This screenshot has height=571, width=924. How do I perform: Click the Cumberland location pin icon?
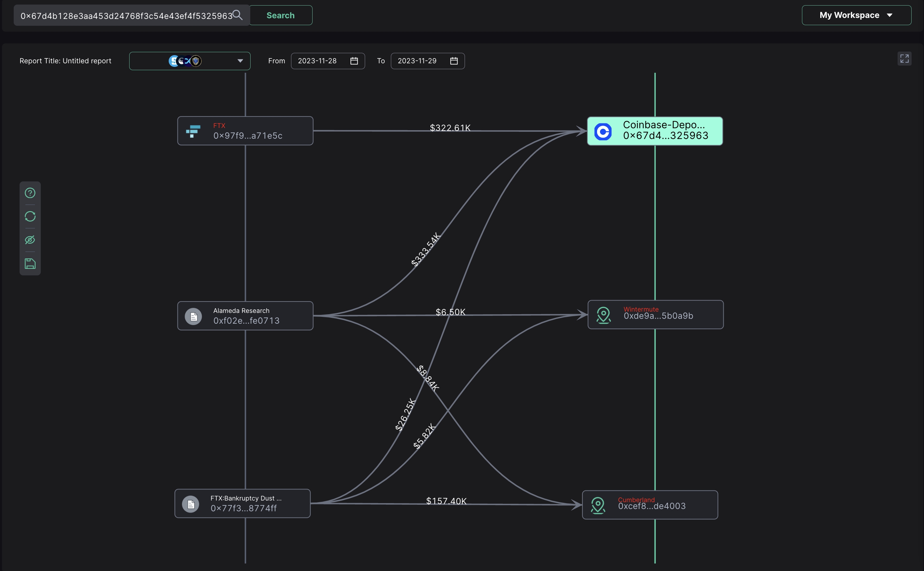tap(598, 505)
